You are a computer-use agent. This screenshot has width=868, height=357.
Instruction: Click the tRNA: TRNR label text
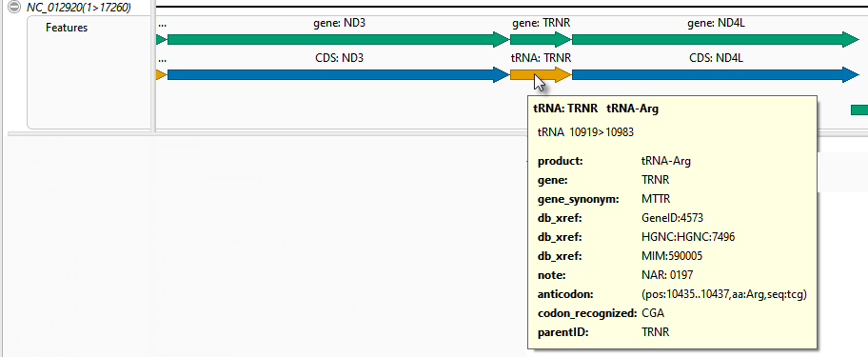pos(541,57)
